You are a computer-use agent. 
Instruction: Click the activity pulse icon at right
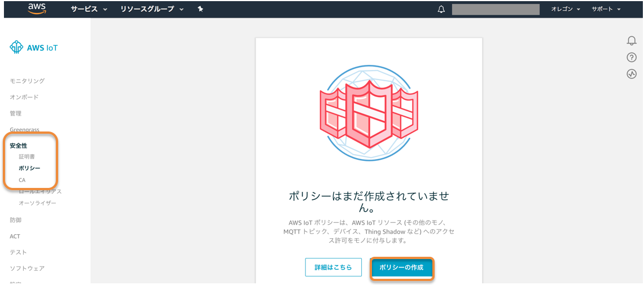pyautogui.click(x=632, y=74)
